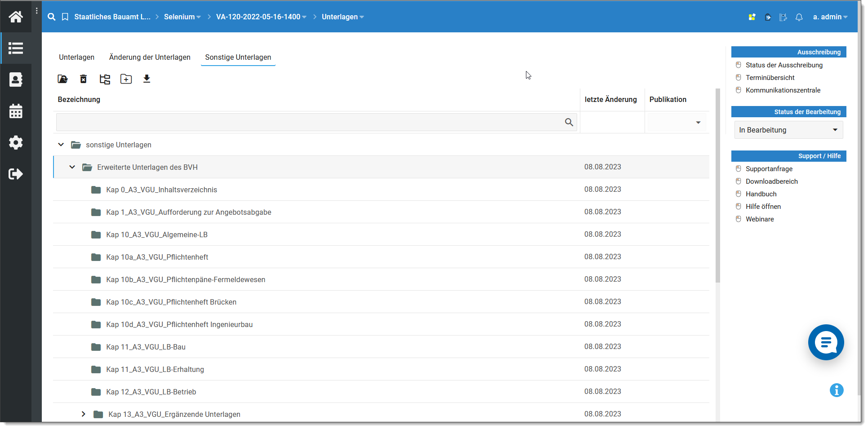Viewport: 868px width, 429px height.
Task: Click Staatliches Bauamt breadcrumb
Action: [112, 17]
